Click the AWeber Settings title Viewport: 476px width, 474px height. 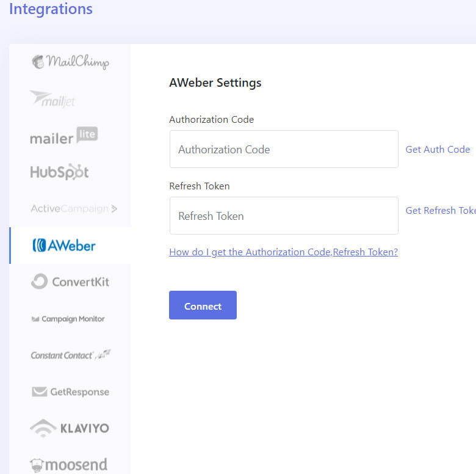point(215,82)
